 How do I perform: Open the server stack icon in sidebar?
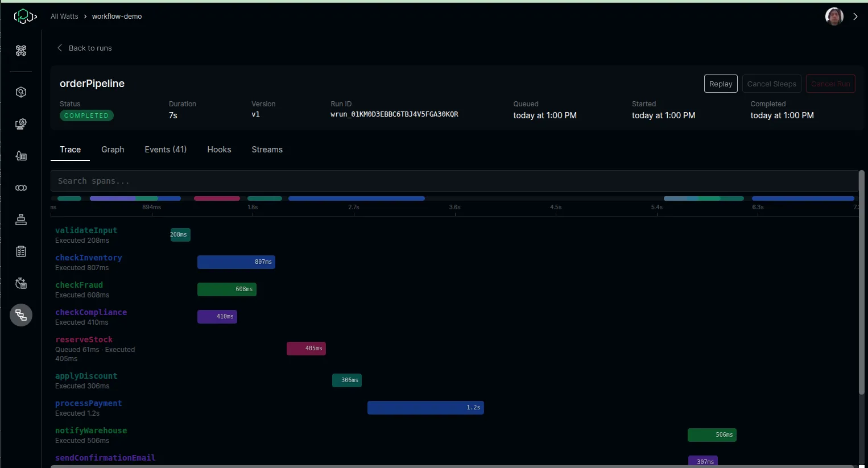coord(21,219)
